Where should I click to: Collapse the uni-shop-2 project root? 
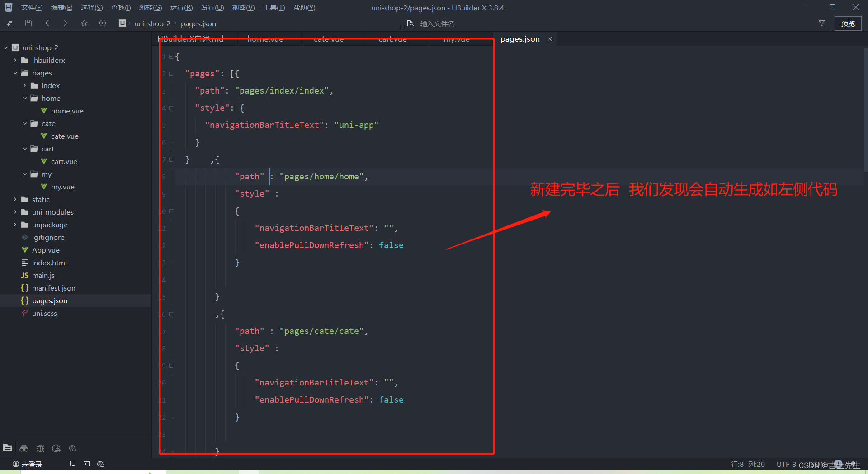pyautogui.click(x=6, y=47)
